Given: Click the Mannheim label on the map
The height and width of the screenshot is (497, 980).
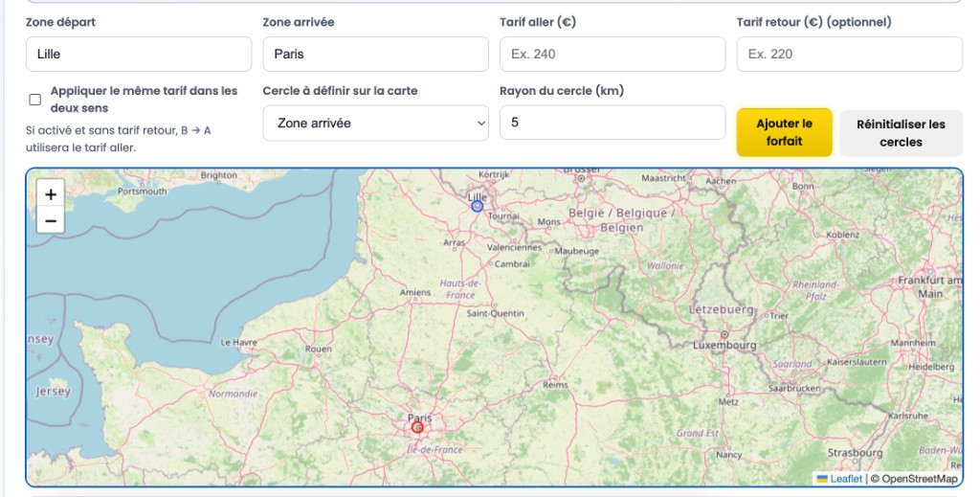Looking at the screenshot, I should pyautogui.click(x=913, y=343).
